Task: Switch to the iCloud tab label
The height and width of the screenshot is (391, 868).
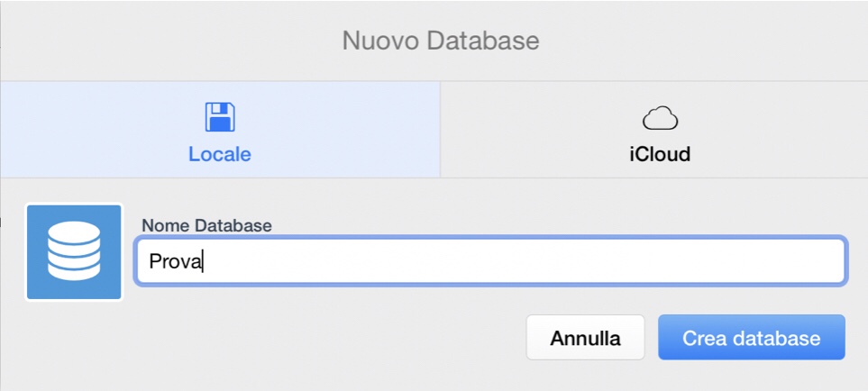Action: click(x=660, y=154)
